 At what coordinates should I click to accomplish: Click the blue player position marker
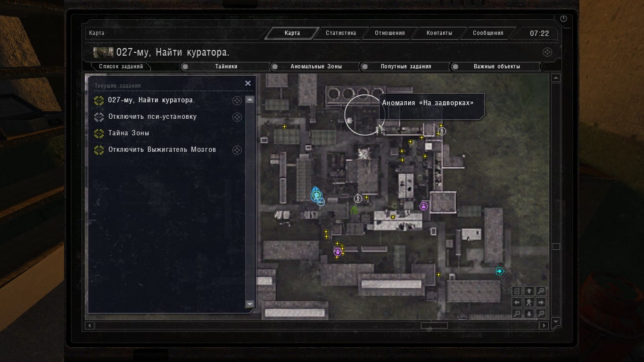point(315,194)
